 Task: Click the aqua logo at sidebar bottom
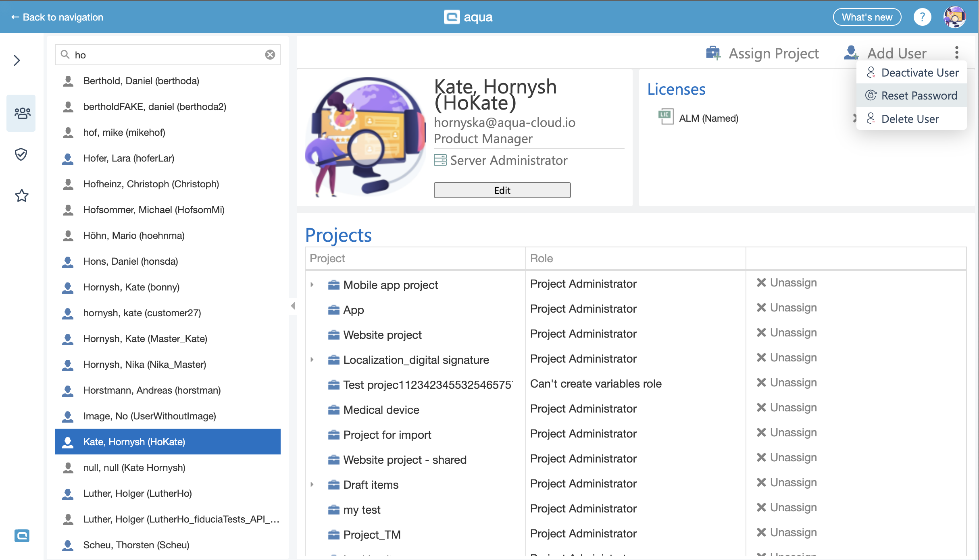(x=22, y=535)
